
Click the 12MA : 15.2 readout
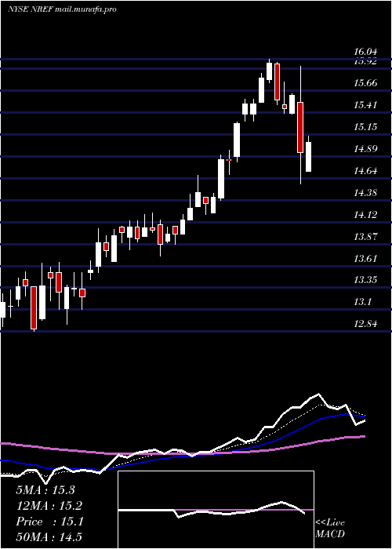click(x=49, y=506)
